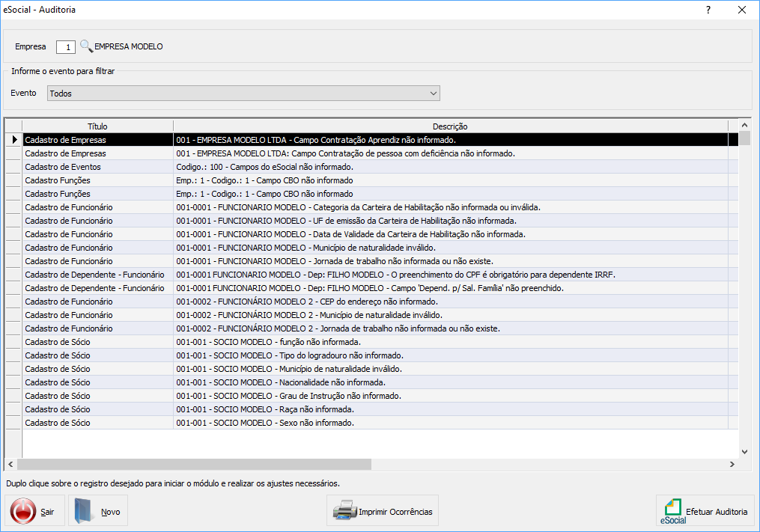The height and width of the screenshot is (532, 760).
Task: Click the blue folder icon for Novo
Action: point(84,512)
